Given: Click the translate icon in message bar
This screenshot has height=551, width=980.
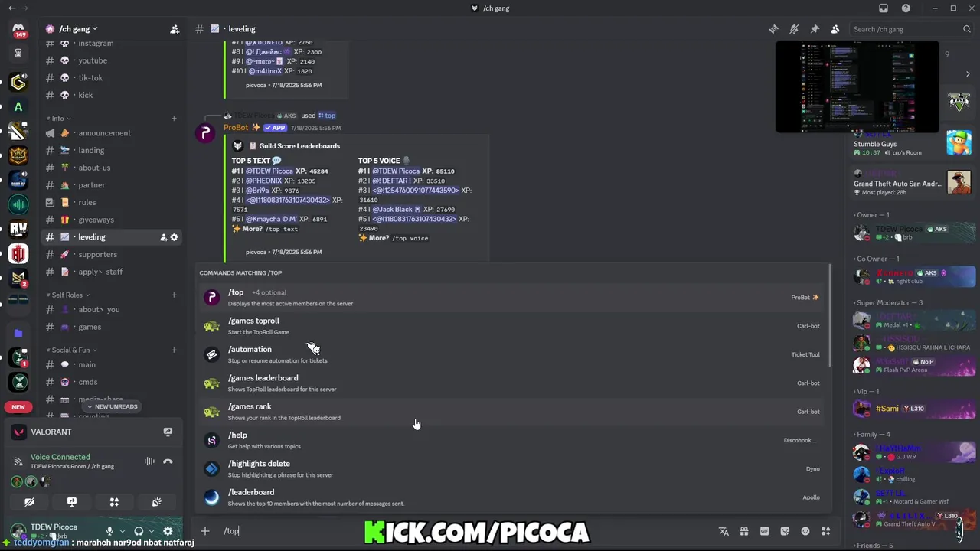Looking at the screenshot, I should pos(724,531).
